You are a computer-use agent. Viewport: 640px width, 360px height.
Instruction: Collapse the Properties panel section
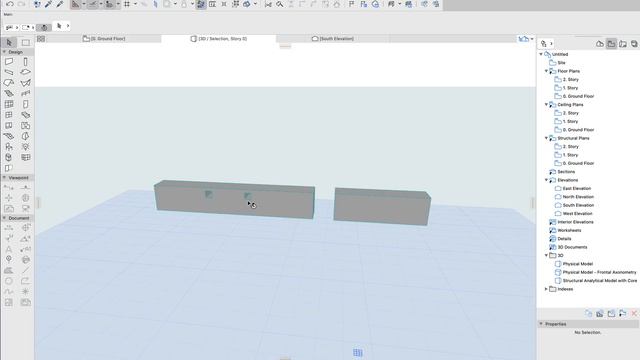[541, 324]
